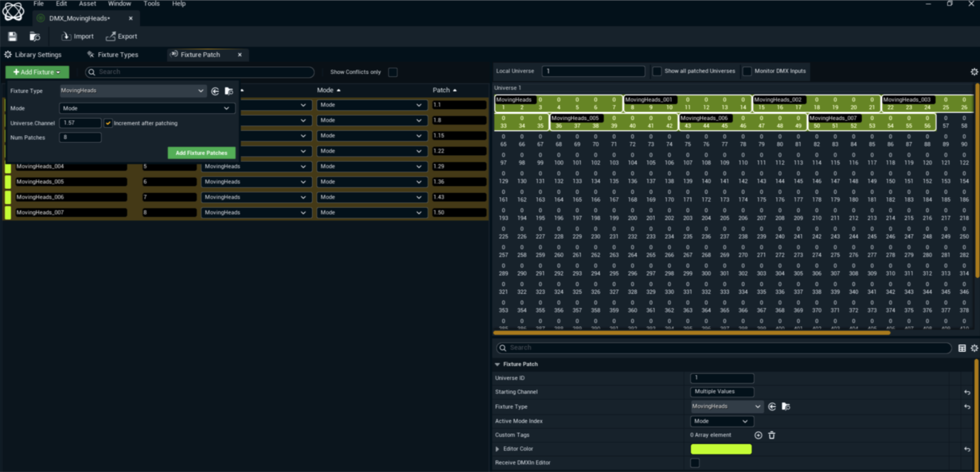Click the Browse to asset icon
980x472 pixels.
tap(34, 36)
